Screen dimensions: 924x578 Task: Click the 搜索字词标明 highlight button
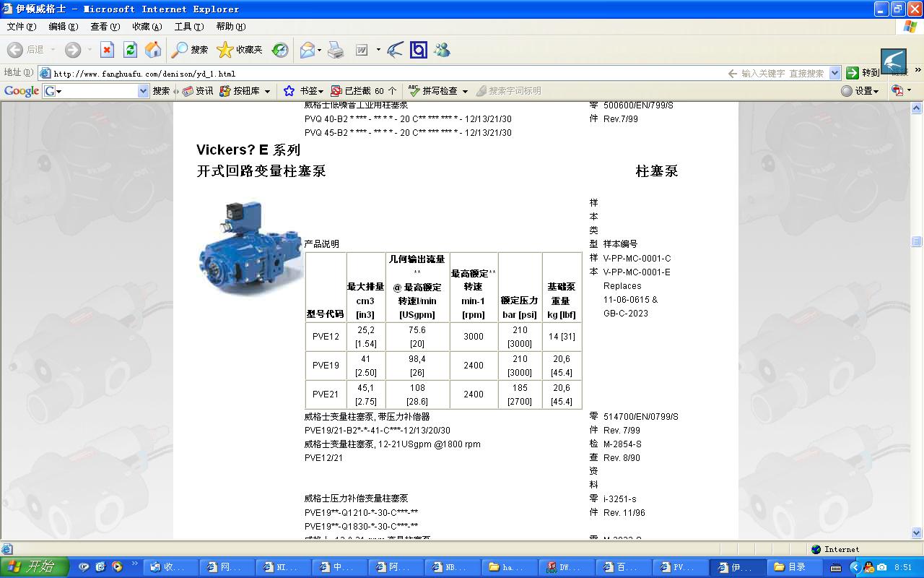[507, 91]
